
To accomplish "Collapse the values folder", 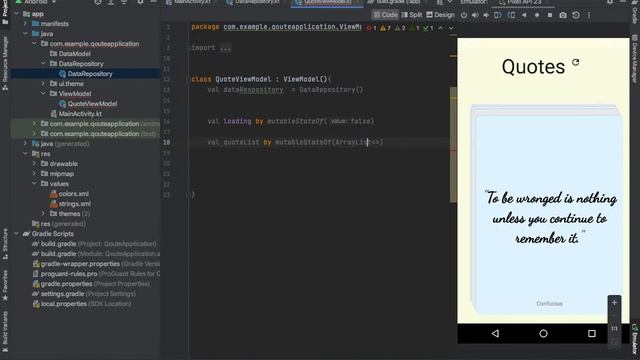I will pyautogui.click(x=34, y=184).
